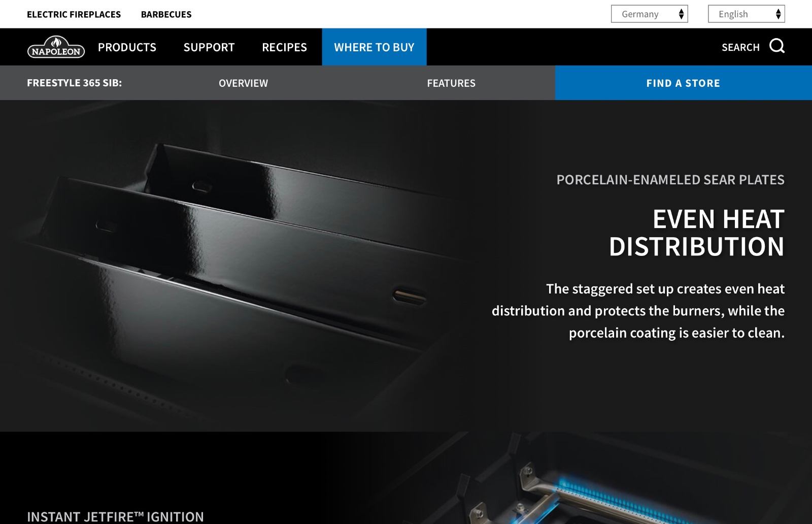The width and height of the screenshot is (812, 524).
Task: Open the Electric Fireplaces link
Action: 74,14
